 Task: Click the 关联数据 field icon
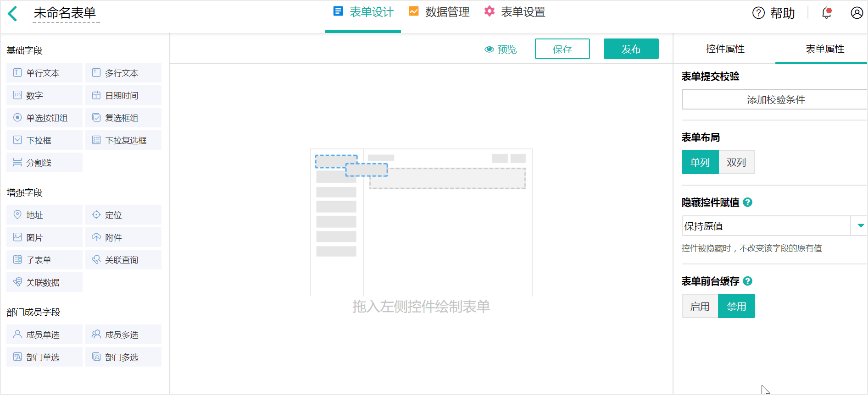tap(17, 282)
